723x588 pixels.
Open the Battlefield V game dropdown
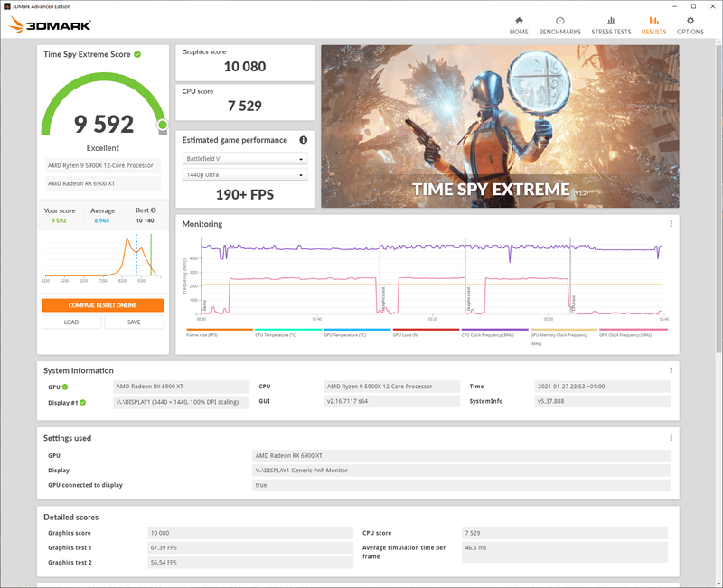coord(245,159)
